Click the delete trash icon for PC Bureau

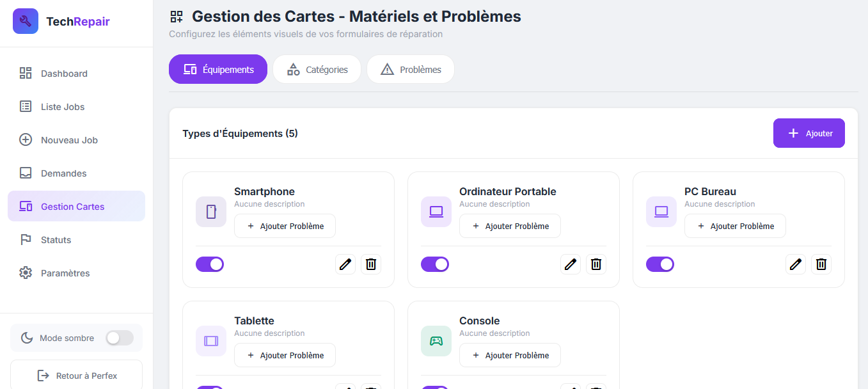821,264
